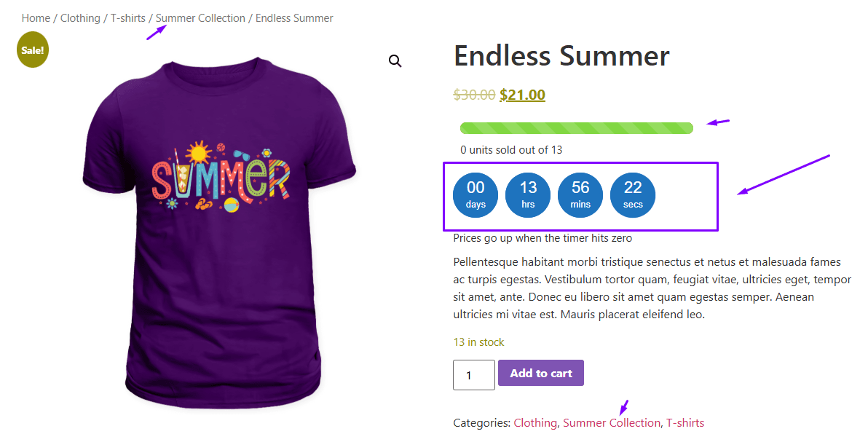The image size is (868, 434).
Task: Click the $21.00 sale price
Action: pyautogui.click(x=522, y=95)
